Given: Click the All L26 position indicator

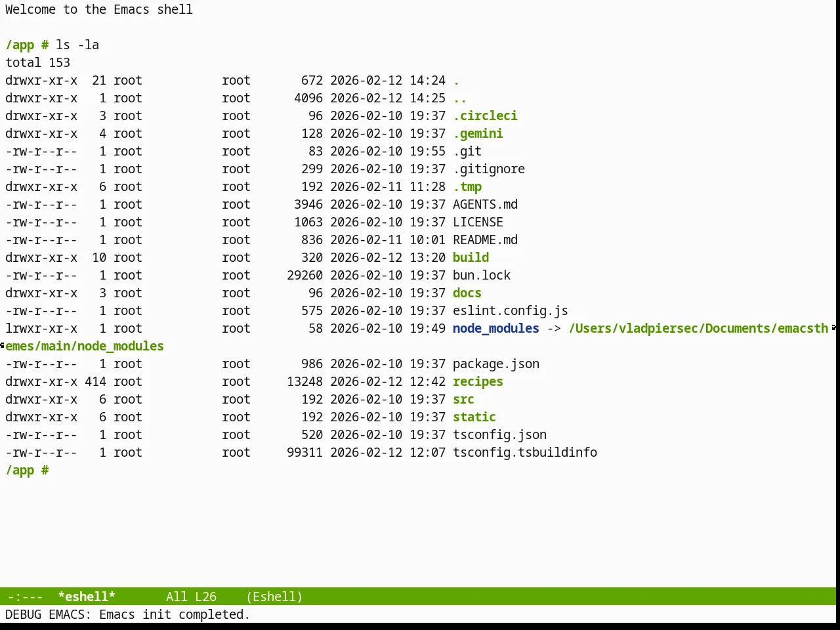Looking at the screenshot, I should [x=191, y=597].
